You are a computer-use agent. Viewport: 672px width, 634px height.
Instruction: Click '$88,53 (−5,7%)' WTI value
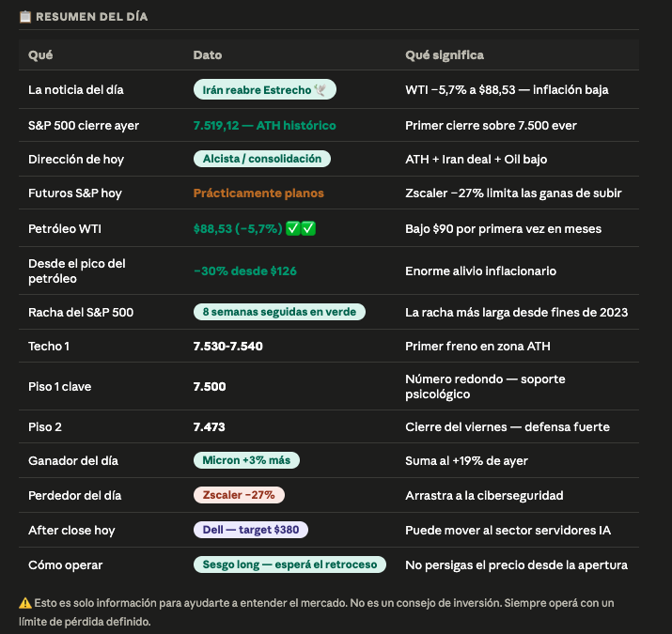click(x=238, y=229)
